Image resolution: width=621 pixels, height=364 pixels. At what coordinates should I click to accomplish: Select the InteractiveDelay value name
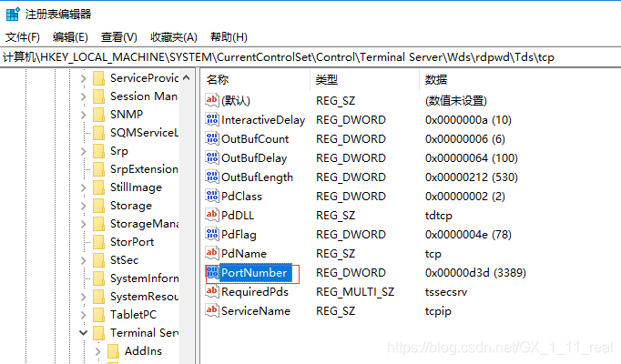click(263, 120)
